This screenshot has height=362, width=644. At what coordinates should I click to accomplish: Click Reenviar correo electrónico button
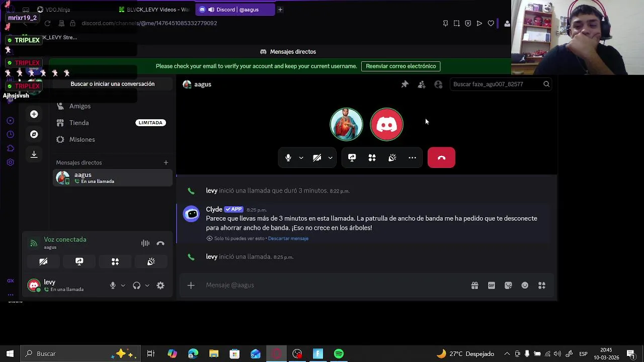pyautogui.click(x=401, y=66)
